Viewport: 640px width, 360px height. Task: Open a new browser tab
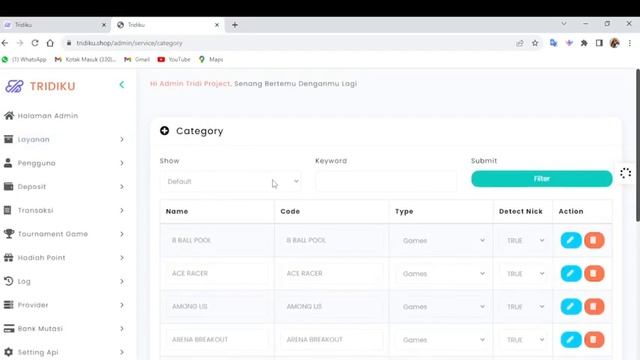coord(235,25)
